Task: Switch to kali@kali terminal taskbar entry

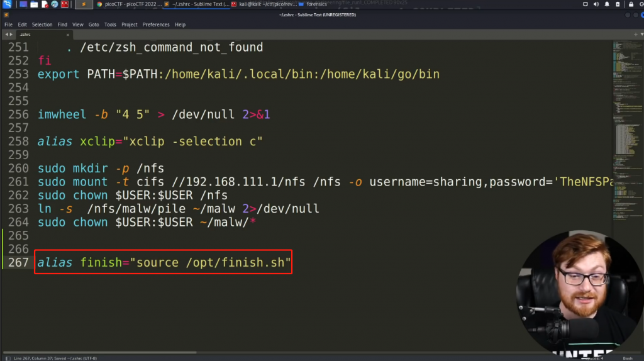Action: (x=264, y=4)
